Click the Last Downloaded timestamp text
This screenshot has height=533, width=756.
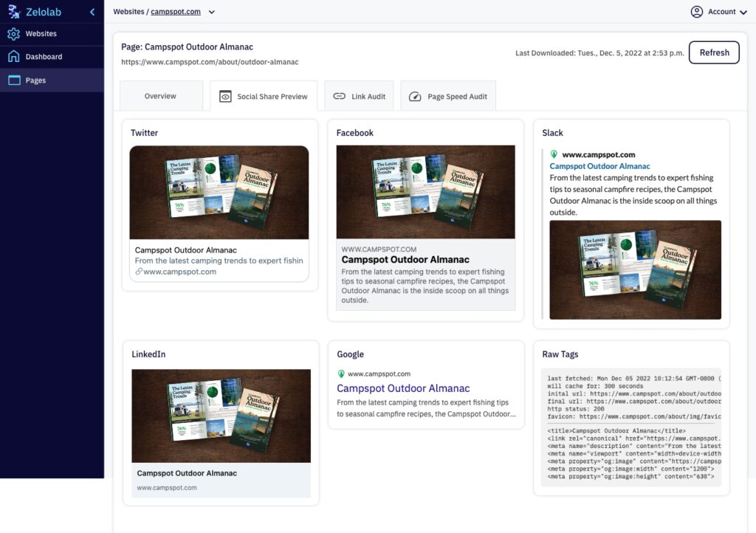coord(599,53)
